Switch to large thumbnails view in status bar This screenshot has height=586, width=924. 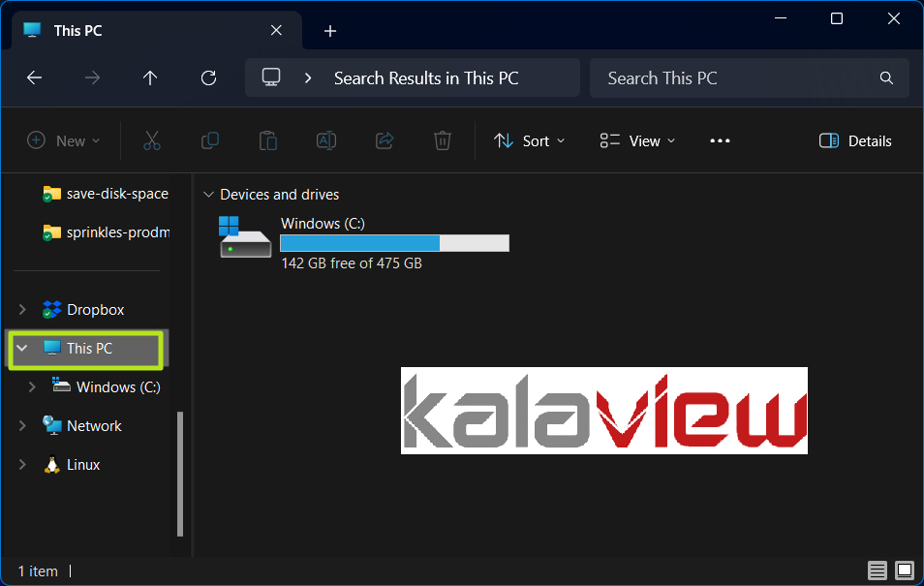pyautogui.click(x=905, y=571)
